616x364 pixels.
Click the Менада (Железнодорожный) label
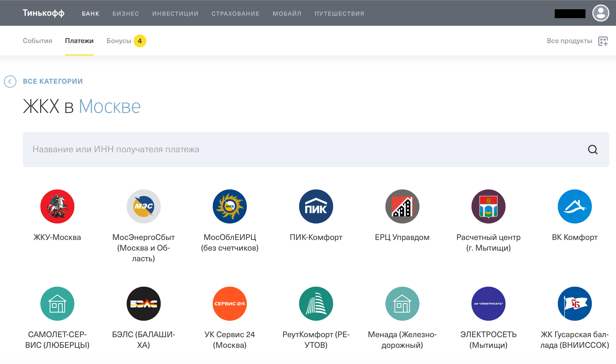[402, 340]
